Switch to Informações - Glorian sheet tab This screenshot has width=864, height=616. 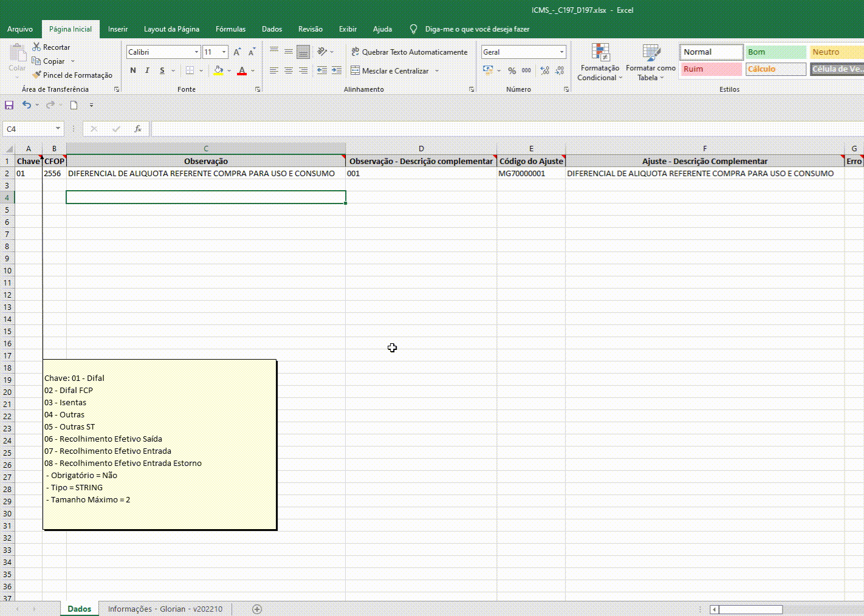pyautogui.click(x=165, y=609)
